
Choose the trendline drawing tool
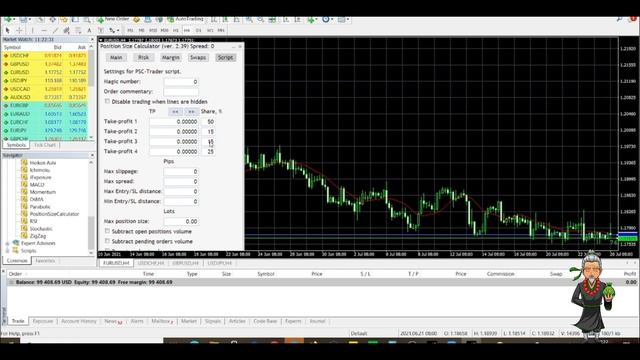coord(55,30)
